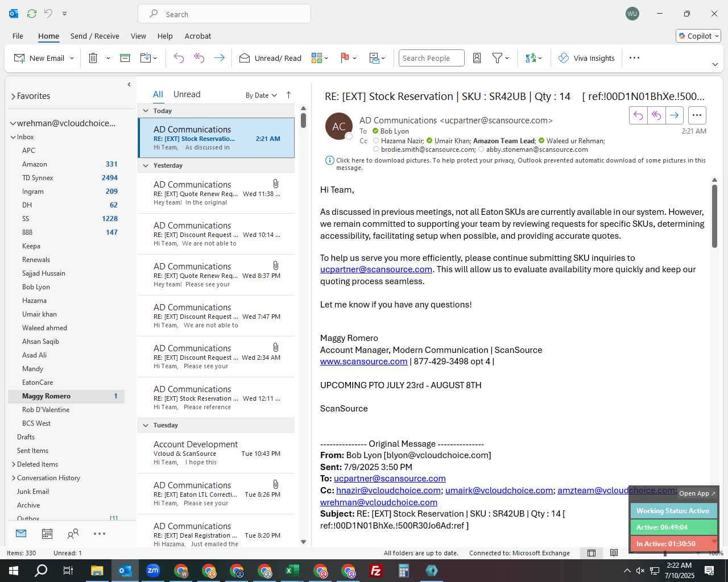Open the Acrobat ribbon tab
Viewport: 728px width, 582px height.
pyautogui.click(x=198, y=36)
